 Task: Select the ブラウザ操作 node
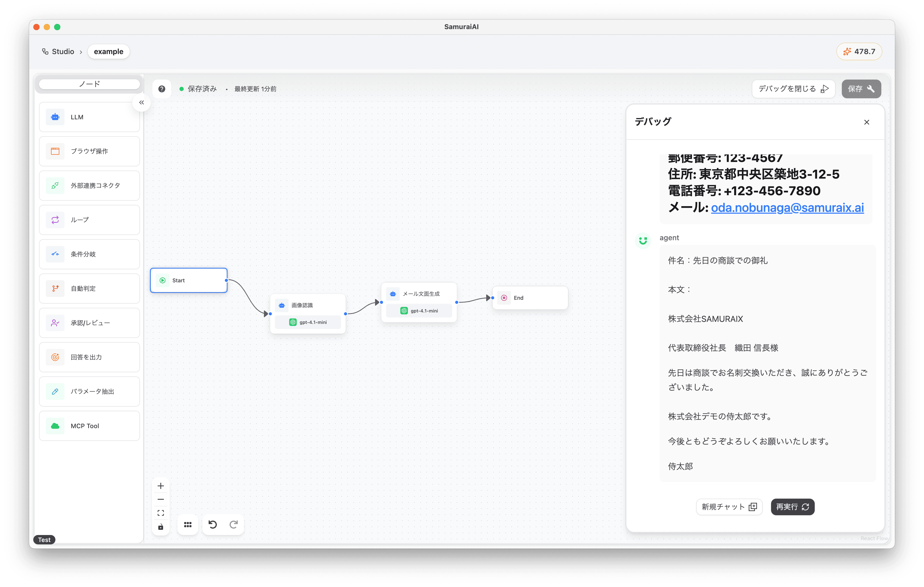[89, 151]
